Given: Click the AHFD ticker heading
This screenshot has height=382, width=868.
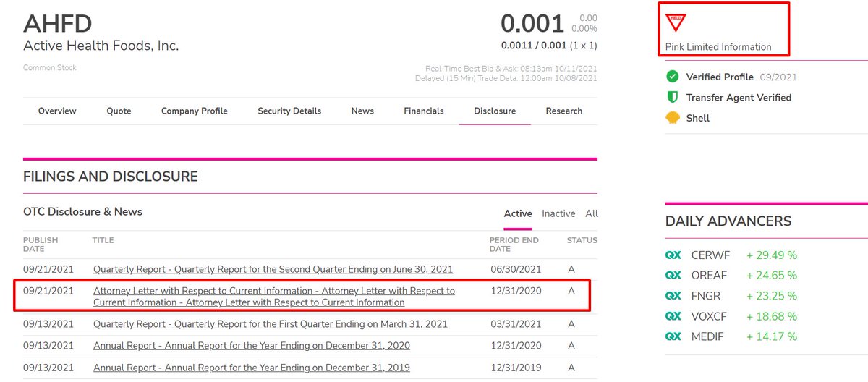Looking at the screenshot, I should [x=58, y=23].
